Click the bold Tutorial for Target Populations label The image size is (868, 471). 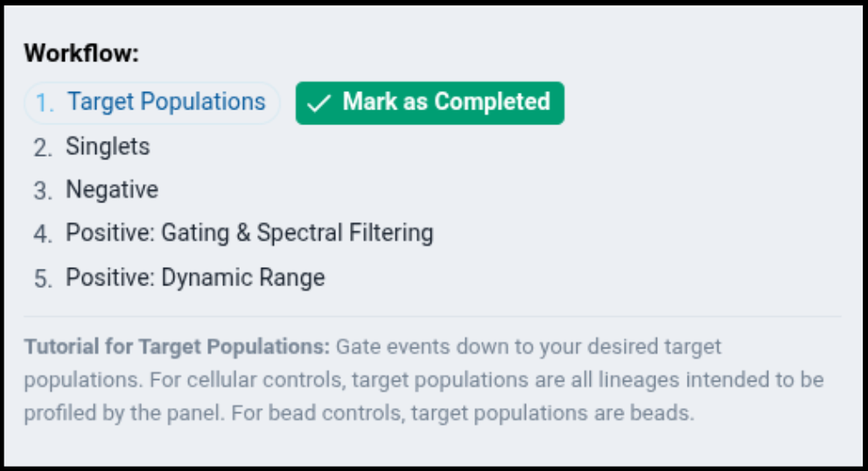click(177, 347)
